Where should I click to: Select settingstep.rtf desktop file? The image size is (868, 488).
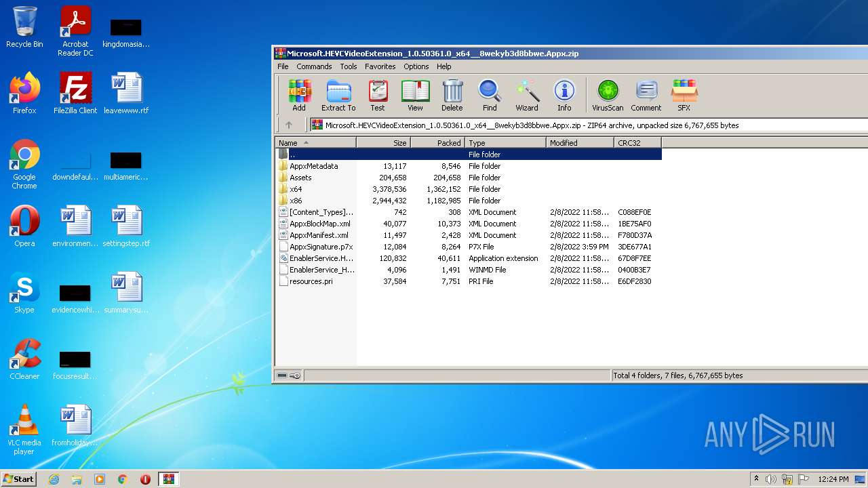point(126,226)
